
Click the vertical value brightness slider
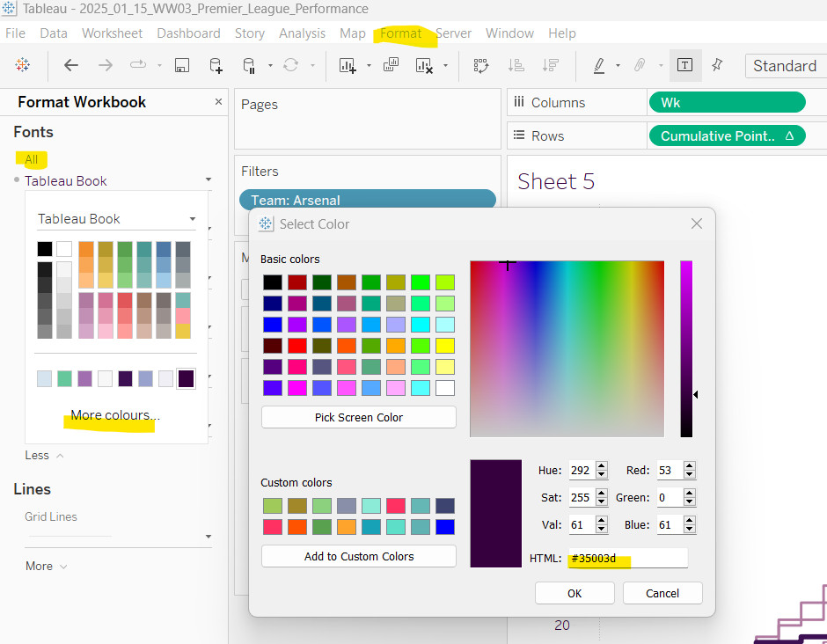686,348
